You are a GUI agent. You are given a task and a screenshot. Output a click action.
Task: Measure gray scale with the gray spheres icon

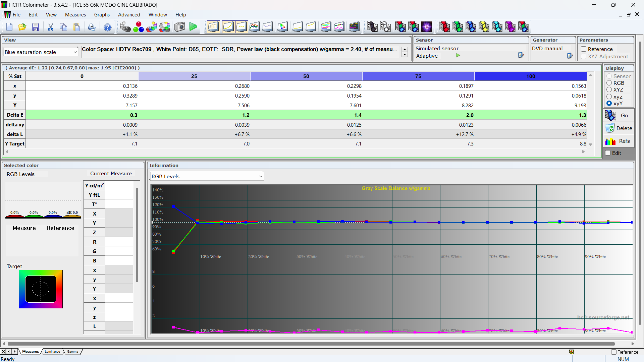pyautogui.click(x=125, y=27)
